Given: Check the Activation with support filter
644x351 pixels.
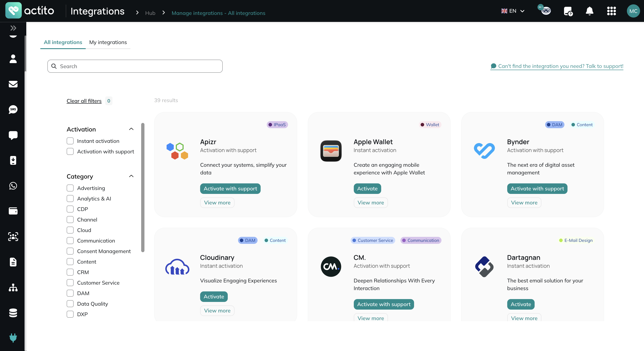Looking at the screenshot, I should [x=70, y=151].
